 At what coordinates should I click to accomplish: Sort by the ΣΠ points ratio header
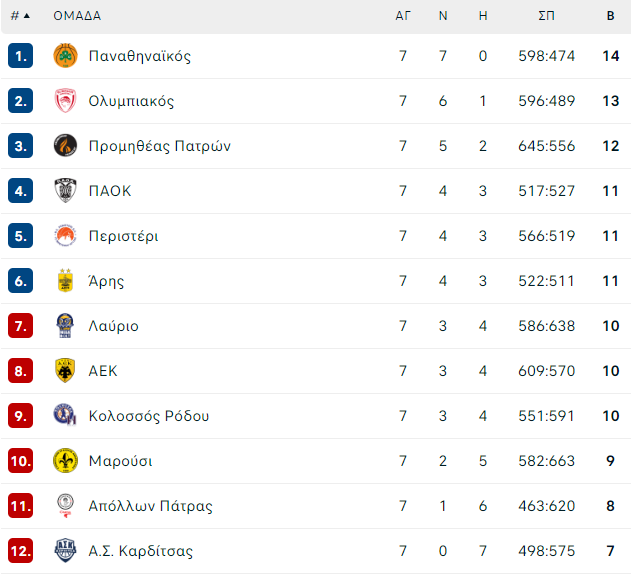[546, 16]
